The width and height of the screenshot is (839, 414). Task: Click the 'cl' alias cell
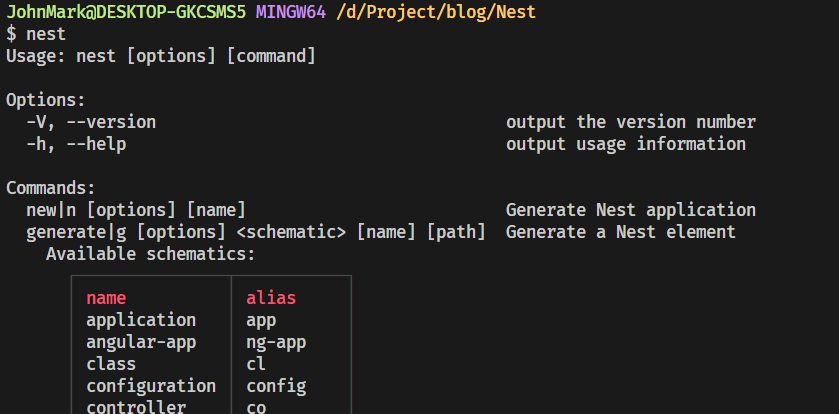coord(256,364)
